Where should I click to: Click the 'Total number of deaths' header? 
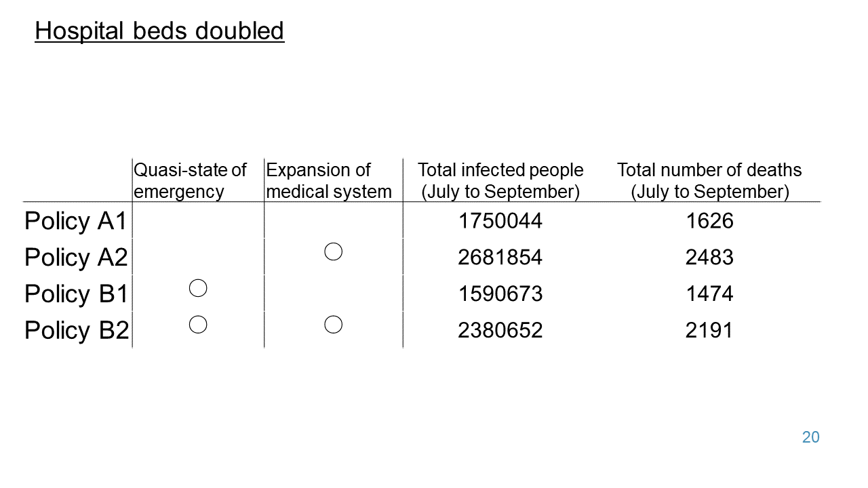pyautogui.click(x=709, y=180)
